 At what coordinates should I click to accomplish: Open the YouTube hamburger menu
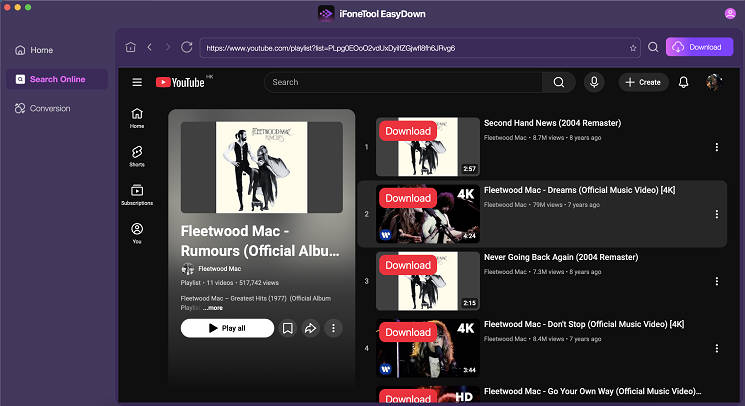pyautogui.click(x=137, y=82)
